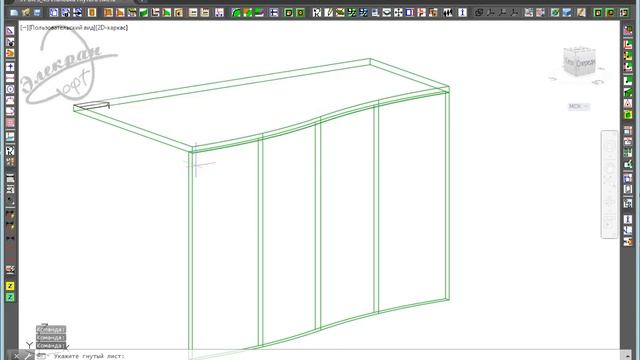Click the yellow Z icon in left toolbar

[x=10, y=286]
